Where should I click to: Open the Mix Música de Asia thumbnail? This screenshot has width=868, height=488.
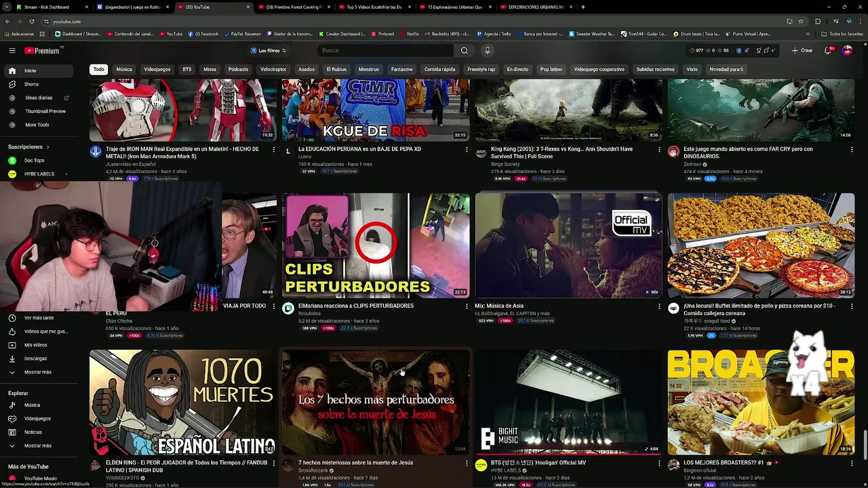(x=568, y=245)
